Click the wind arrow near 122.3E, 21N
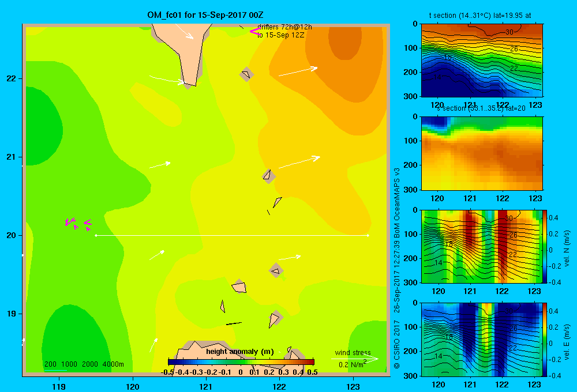The image size is (577, 392). pos(299,162)
